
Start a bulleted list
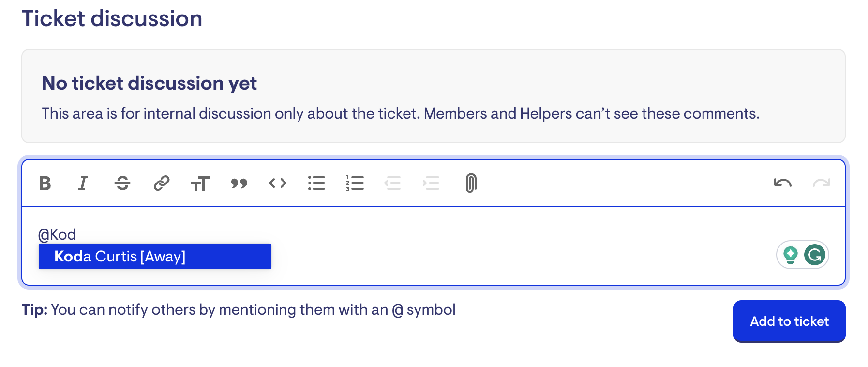click(x=316, y=183)
